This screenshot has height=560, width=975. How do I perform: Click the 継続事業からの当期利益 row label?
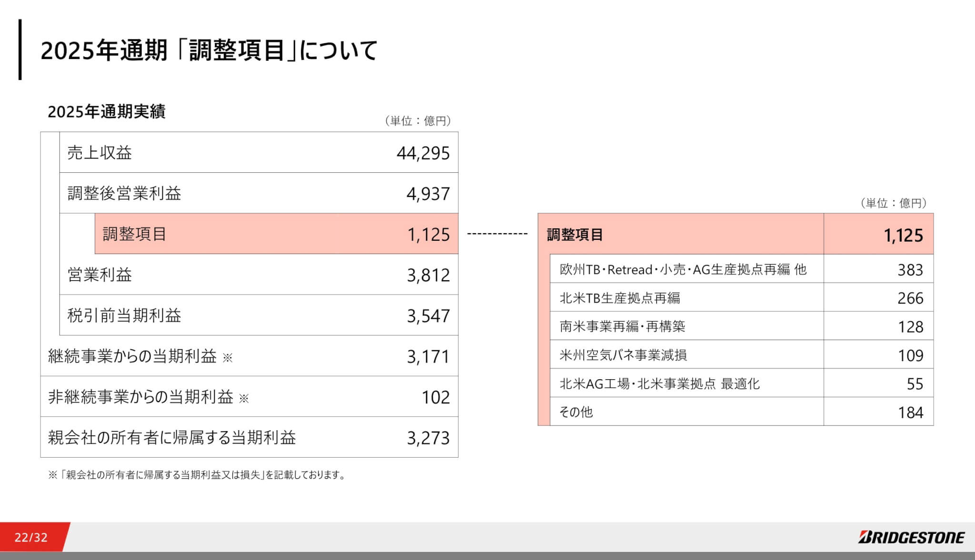[x=132, y=356]
